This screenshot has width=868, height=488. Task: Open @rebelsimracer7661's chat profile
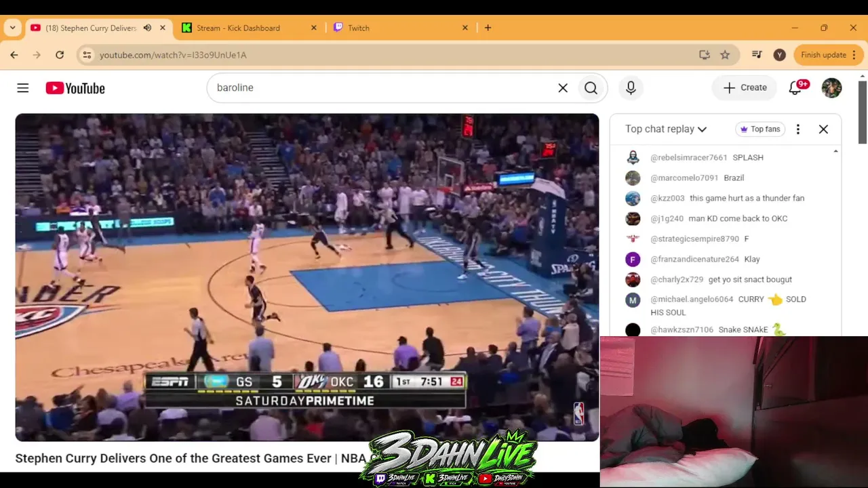688,157
